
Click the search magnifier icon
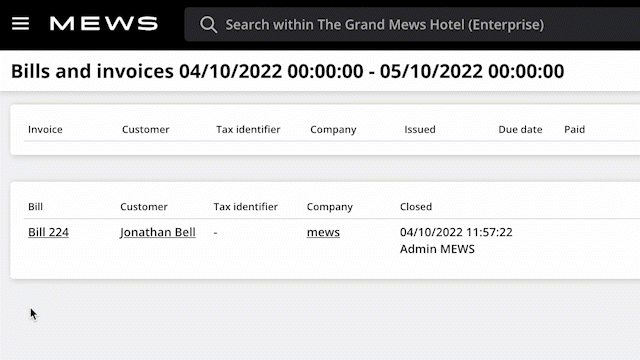pyautogui.click(x=208, y=25)
